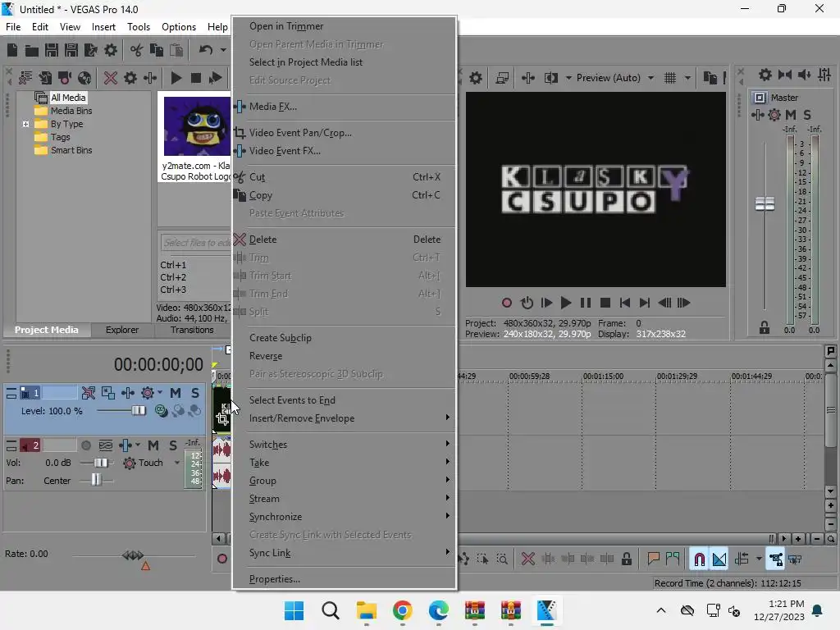Select the Smart Bins tree folder
840x630 pixels.
(63, 151)
